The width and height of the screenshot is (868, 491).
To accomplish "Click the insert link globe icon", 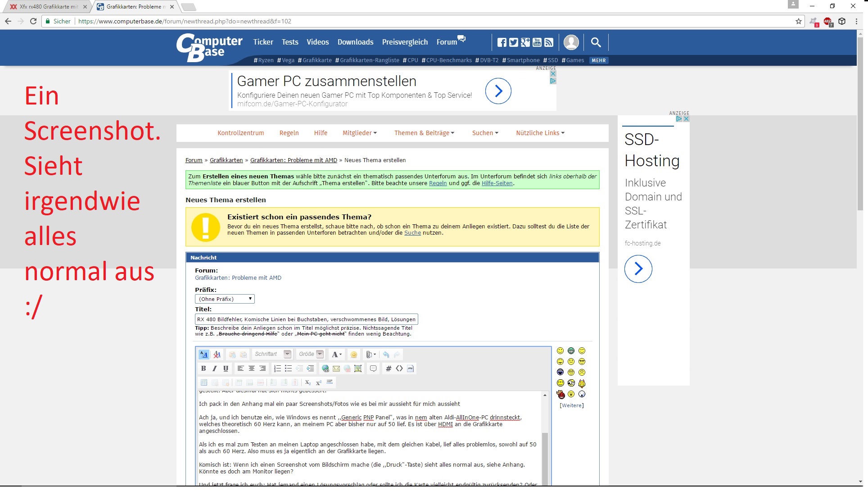I will 325,368.
